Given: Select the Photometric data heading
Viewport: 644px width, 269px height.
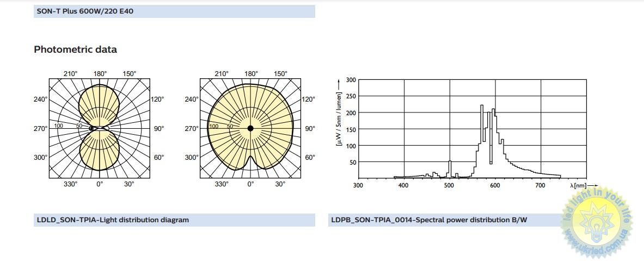Looking at the screenshot, I should 75,49.
